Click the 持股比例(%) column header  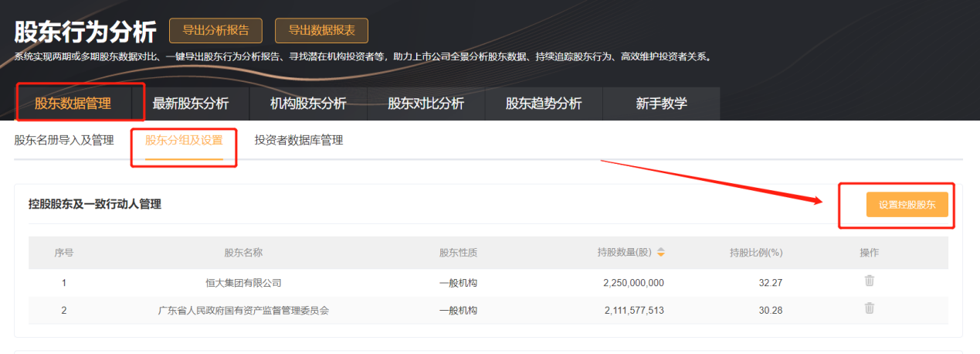(756, 253)
